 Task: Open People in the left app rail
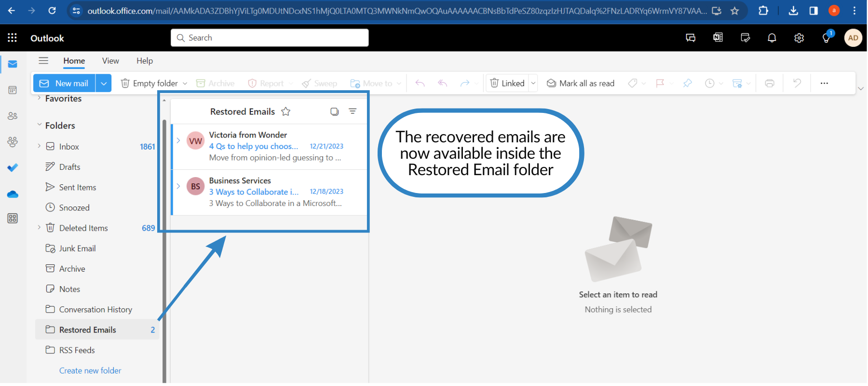(13, 116)
